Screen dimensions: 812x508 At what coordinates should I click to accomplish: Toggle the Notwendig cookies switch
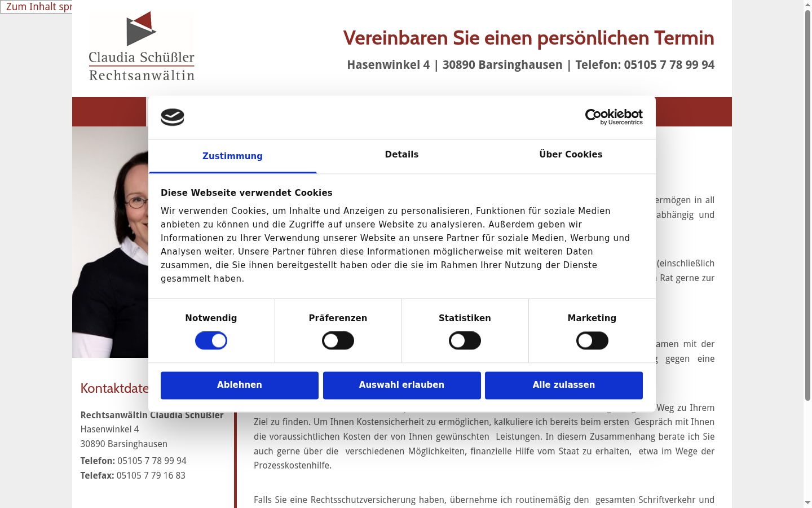tap(211, 341)
